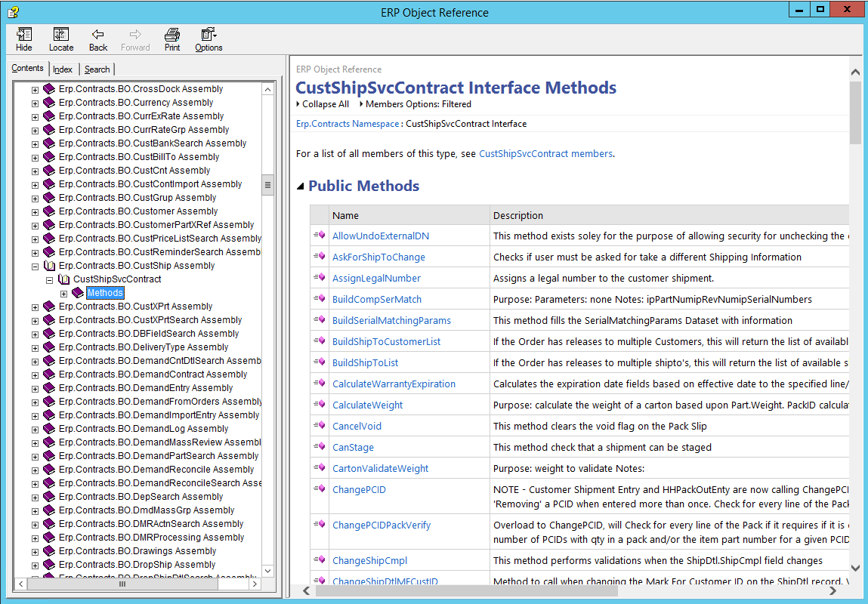Click the Hide toolbar icon

click(24, 34)
